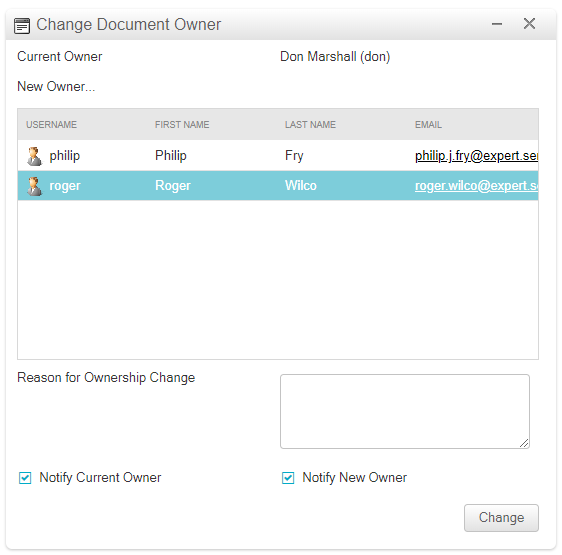Click the Change button
The width and height of the screenshot is (562, 555).
501,518
